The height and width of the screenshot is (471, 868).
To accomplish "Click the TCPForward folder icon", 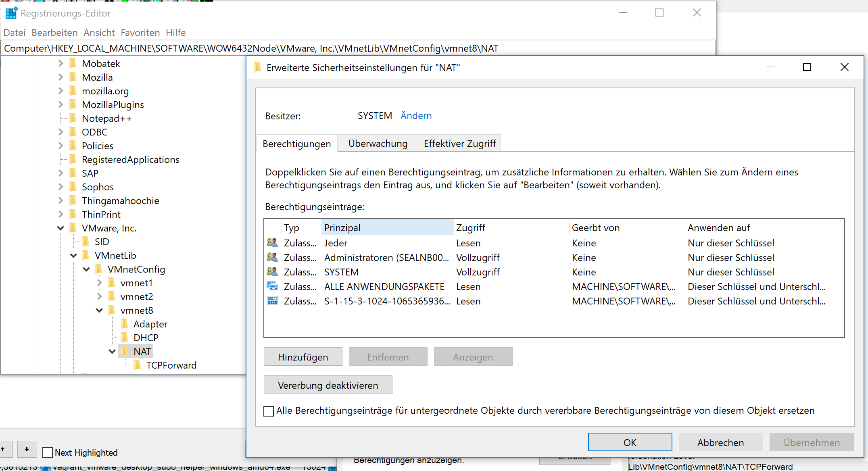I will 138,365.
